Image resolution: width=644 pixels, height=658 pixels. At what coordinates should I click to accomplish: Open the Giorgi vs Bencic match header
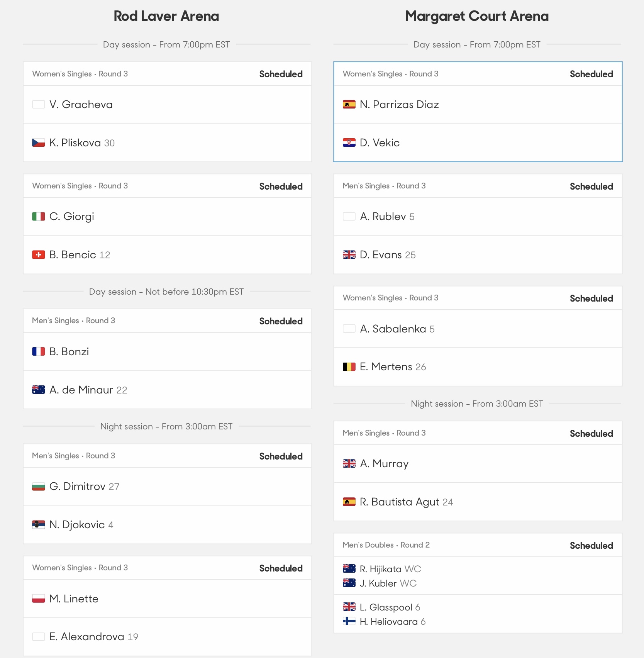(x=167, y=186)
